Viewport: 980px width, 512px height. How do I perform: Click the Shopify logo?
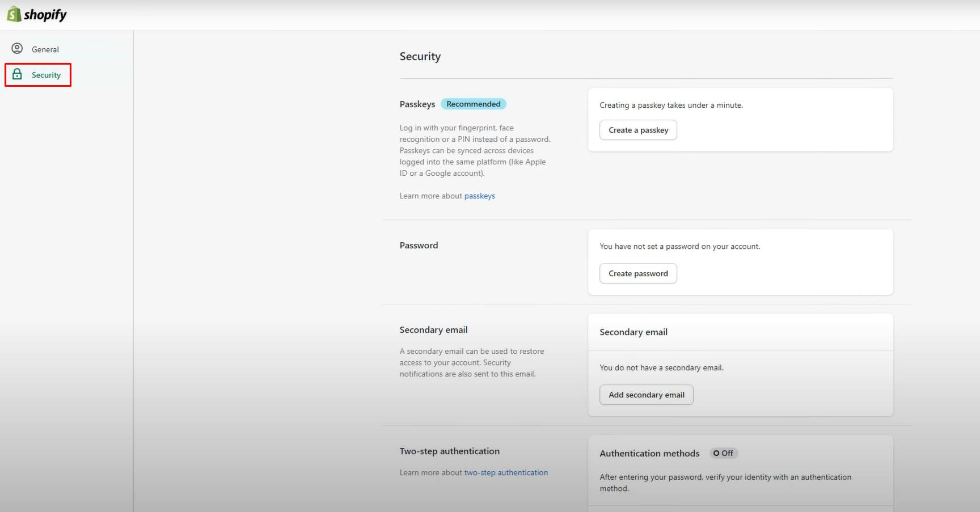point(37,14)
